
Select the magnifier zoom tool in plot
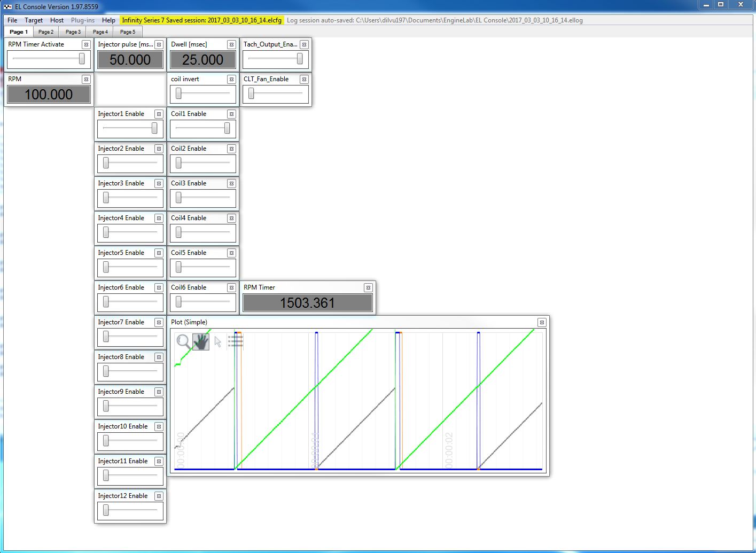[x=183, y=341]
